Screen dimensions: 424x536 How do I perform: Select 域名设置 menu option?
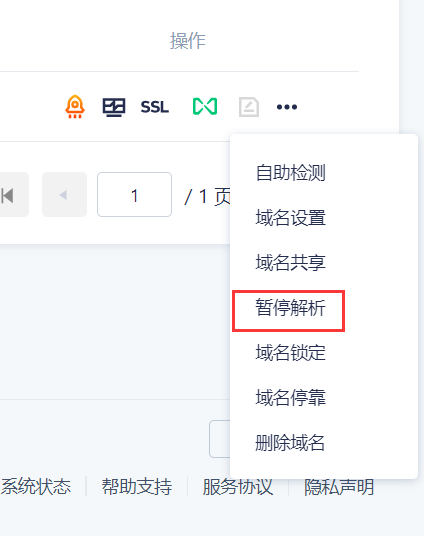point(291,218)
